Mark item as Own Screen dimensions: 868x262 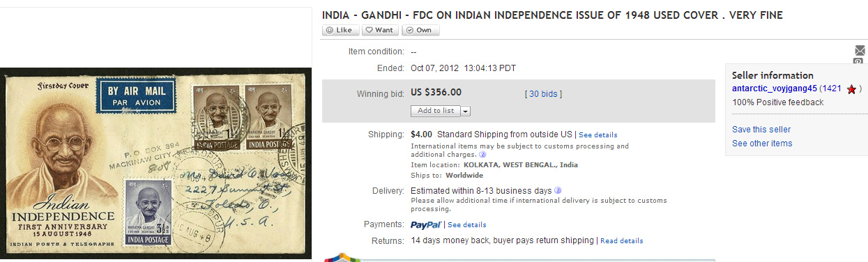coord(420,30)
